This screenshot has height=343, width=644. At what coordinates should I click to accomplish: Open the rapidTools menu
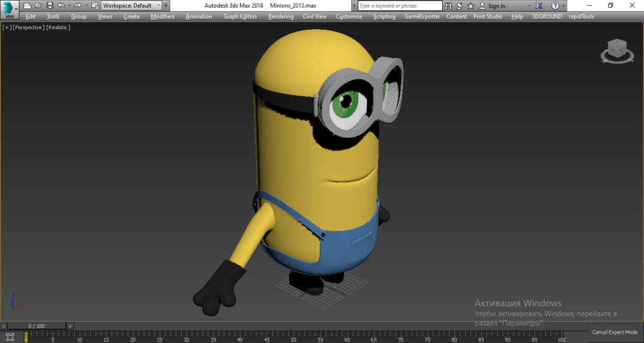point(581,16)
